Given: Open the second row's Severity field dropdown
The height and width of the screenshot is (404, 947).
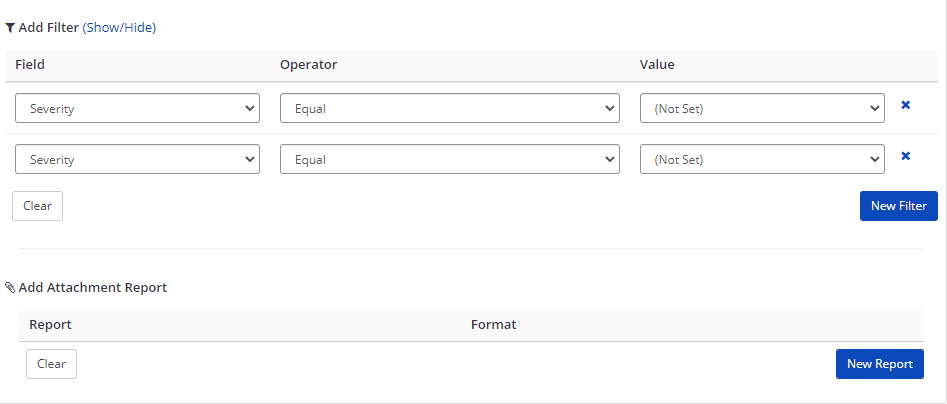Looking at the screenshot, I should click(x=137, y=159).
